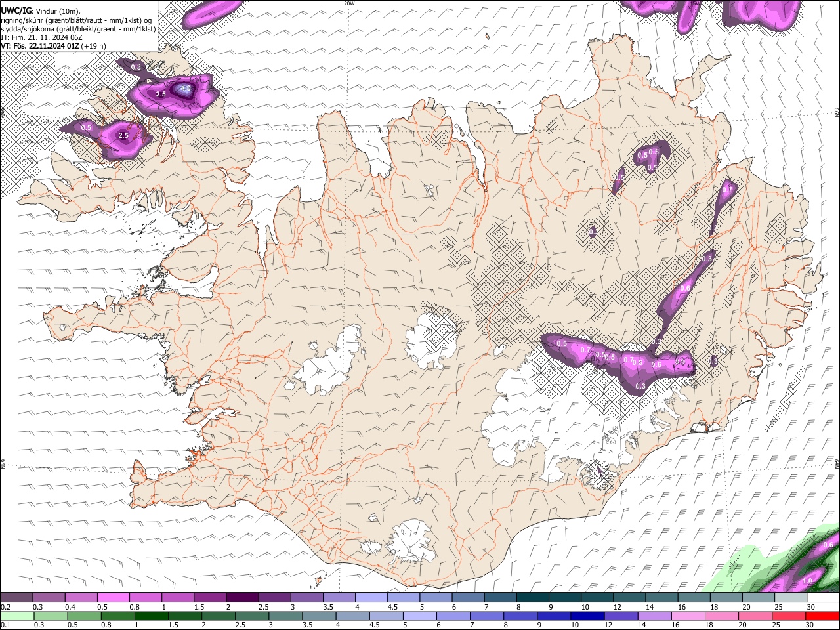Click the 0.7 value in the northeast narrow band

pos(726,190)
